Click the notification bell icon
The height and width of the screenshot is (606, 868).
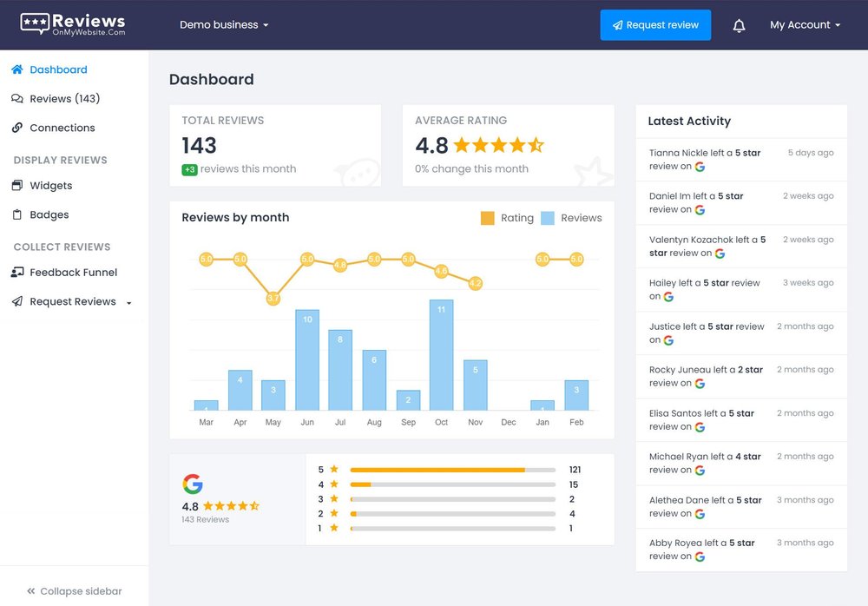[x=739, y=25]
